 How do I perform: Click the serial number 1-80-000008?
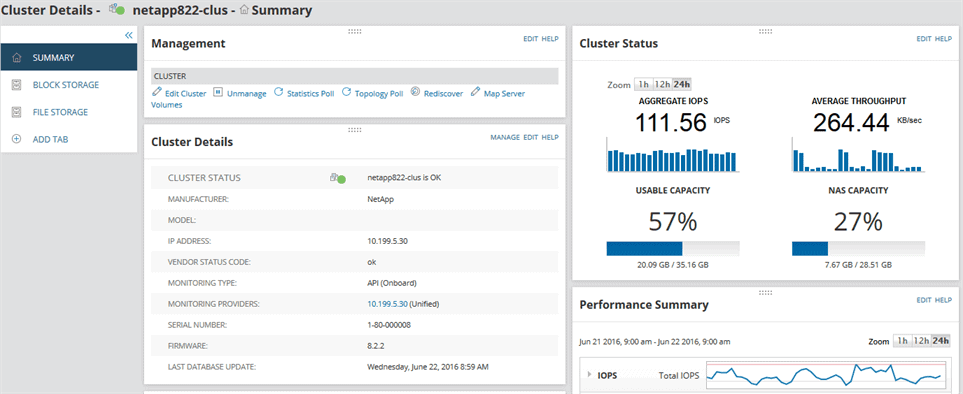tap(389, 325)
